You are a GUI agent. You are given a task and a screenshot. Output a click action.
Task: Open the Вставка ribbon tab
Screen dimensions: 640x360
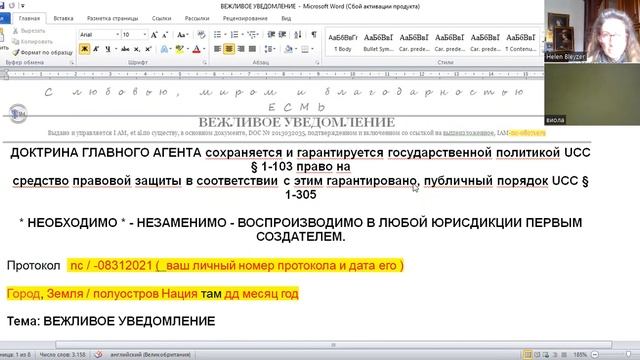[x=63, y=18]
